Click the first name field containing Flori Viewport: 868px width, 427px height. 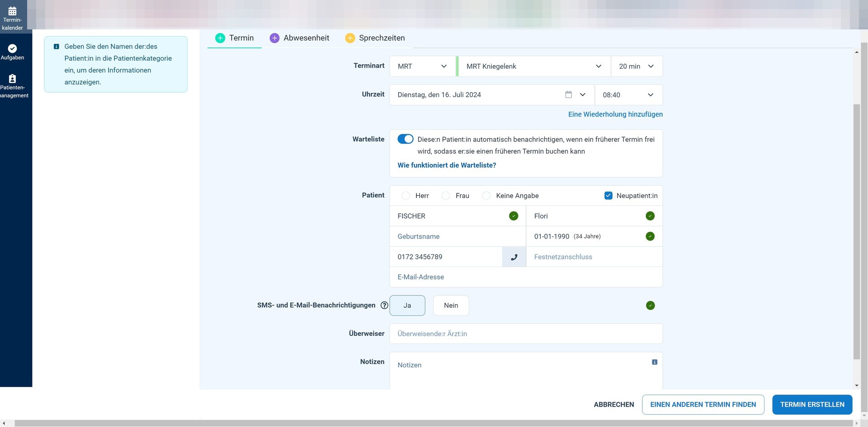[x=594, y=216]
